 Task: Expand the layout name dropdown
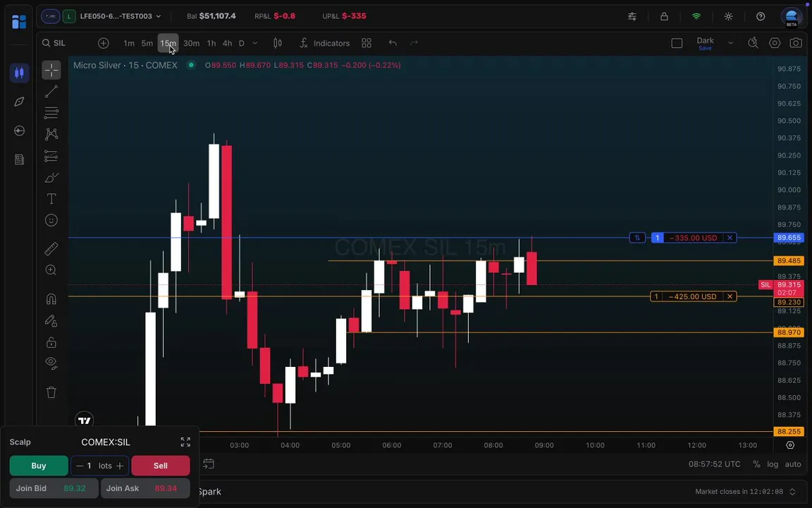tap(731, 43)
